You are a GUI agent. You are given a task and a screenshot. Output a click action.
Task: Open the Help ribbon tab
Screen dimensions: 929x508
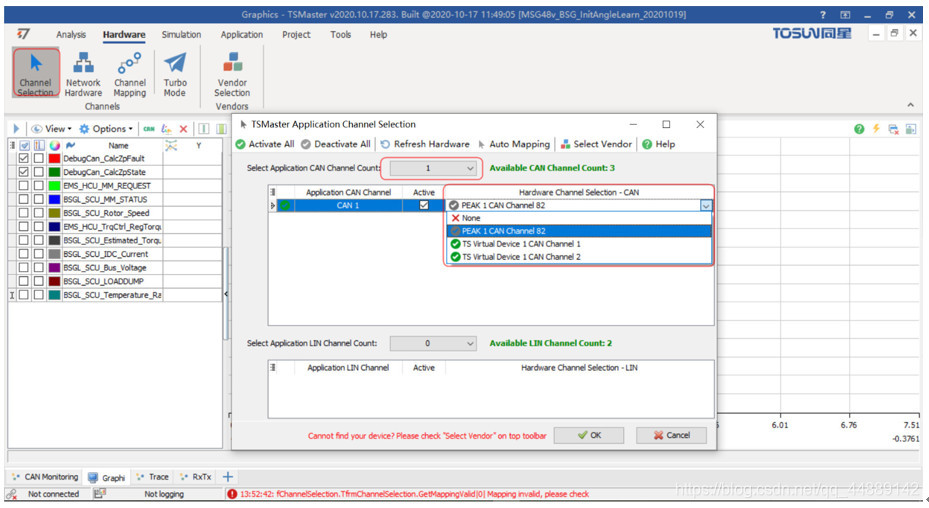pos(379,34)
